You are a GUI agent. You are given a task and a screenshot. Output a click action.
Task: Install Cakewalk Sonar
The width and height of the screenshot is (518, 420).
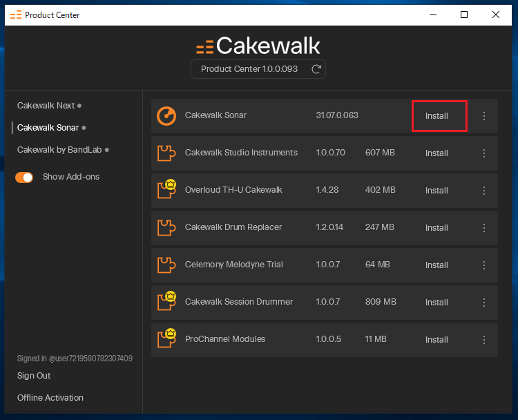tap(437, 116)
